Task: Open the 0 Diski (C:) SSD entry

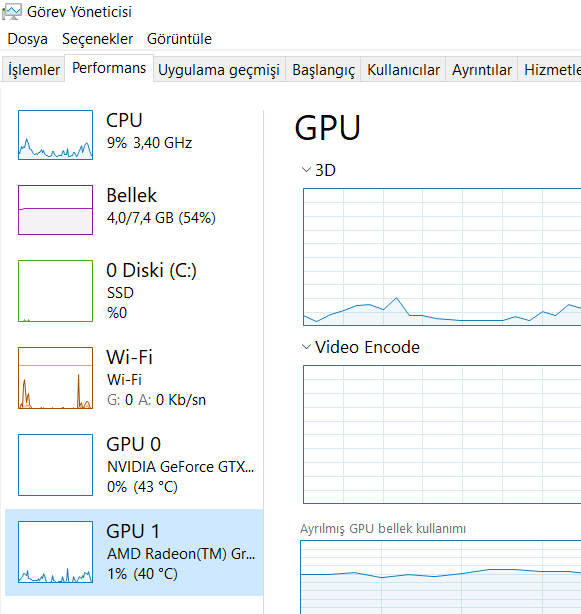Action: [134, 291]
